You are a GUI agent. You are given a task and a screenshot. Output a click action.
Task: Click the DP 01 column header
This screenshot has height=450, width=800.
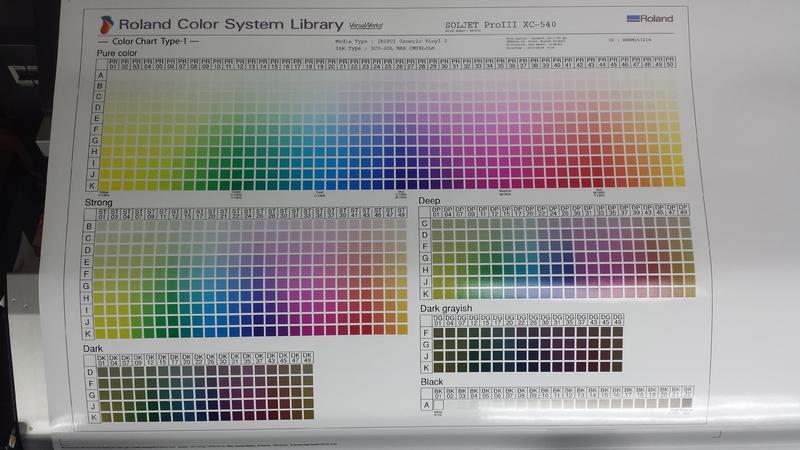pos(436,211)
